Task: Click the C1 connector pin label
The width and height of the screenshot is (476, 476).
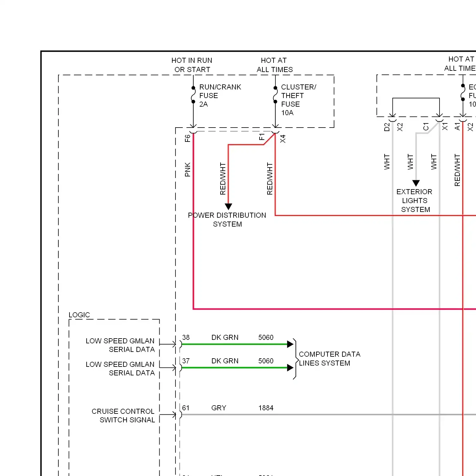Action: click(x=426, y=127)
